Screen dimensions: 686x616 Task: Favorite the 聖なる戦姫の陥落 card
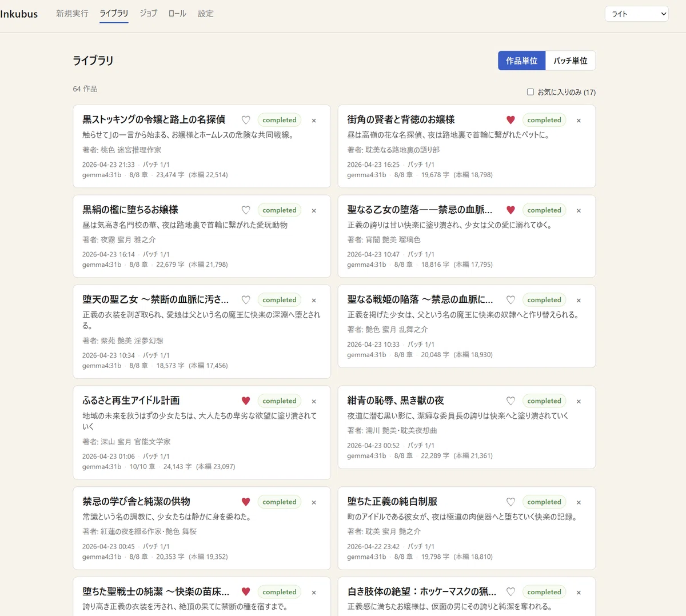pos(510,300)
